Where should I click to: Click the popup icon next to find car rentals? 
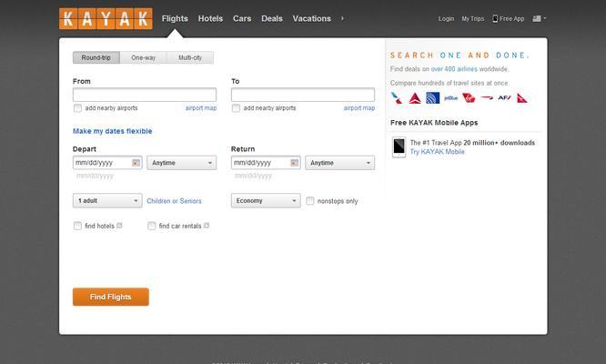[207, 226]
